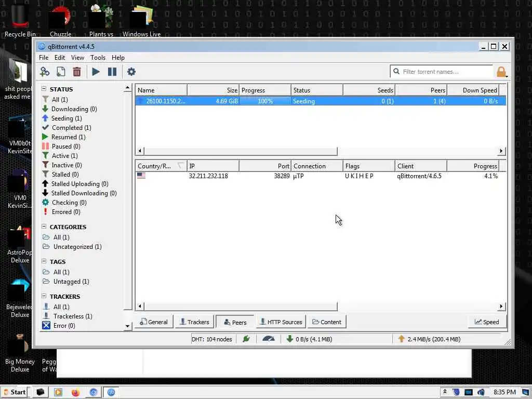Open the Tools menu
This screenshot has height=399, width=532.
pyautogui.click(x=98, y=58)
